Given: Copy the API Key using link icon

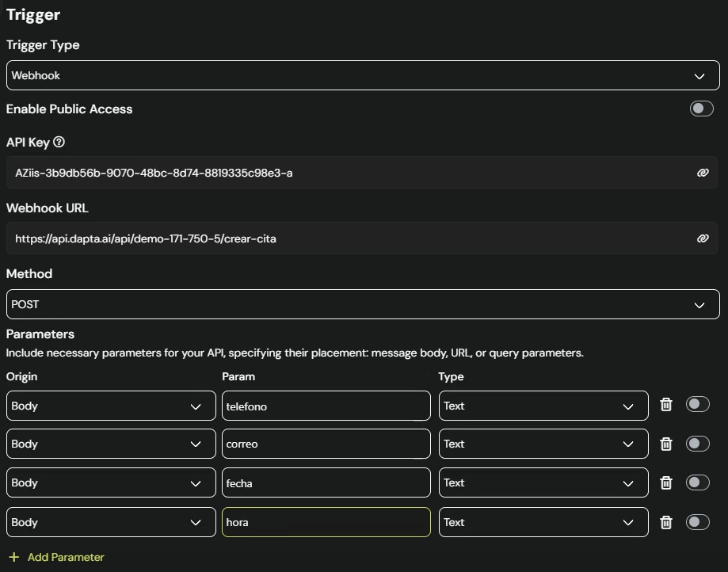Looking at the screenshot, I should (702, 173).
